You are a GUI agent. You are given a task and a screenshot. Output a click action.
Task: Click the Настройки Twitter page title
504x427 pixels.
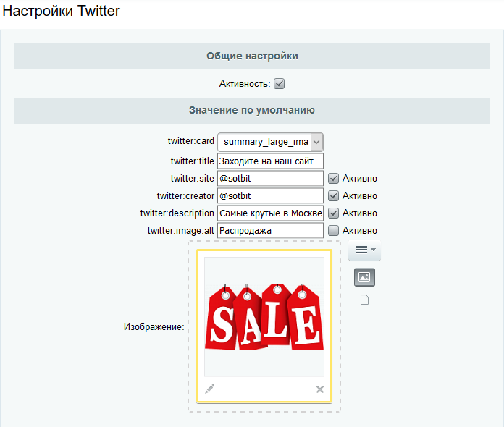(x=62, y=12)
